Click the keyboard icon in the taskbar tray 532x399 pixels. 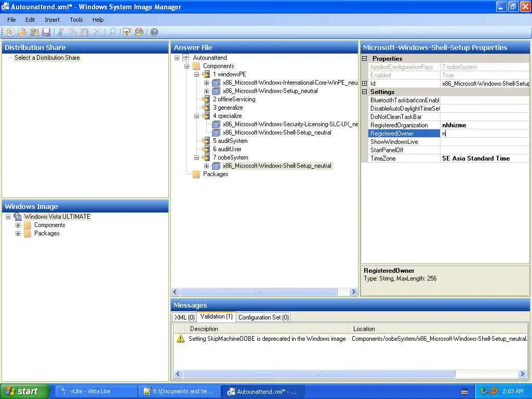(x=465, y=392)
